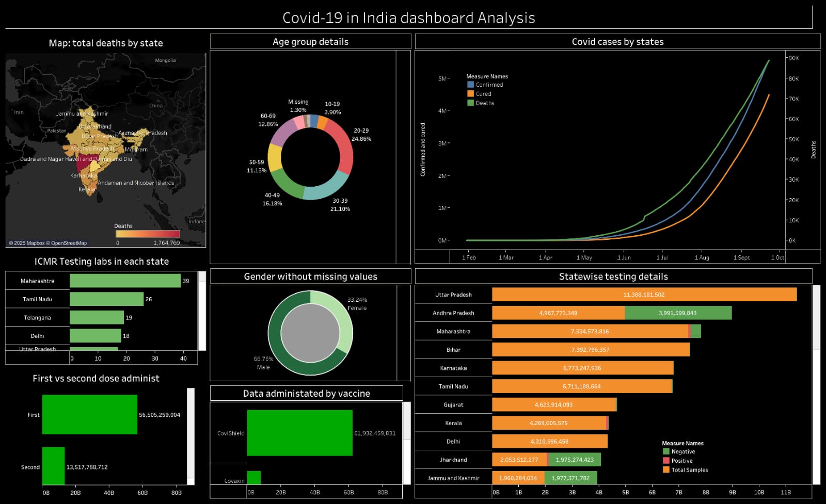Select the Tamil Nadu testing labs bar
The image size is (826, 504).
(x=107, y=299)
